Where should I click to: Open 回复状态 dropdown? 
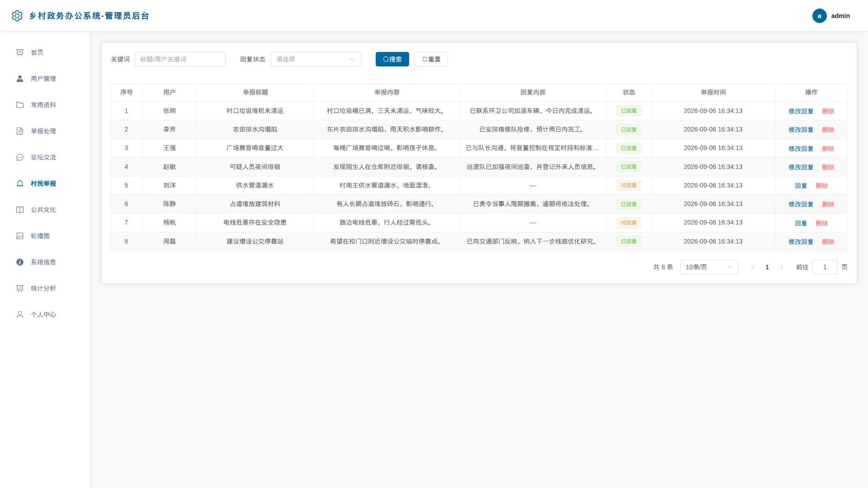pyautogui.click(x=316, y=59)
